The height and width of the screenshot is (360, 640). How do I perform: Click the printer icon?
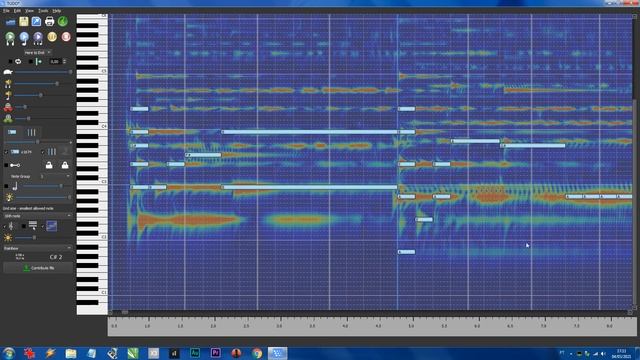pyautogui.click(x=49, y=22)
